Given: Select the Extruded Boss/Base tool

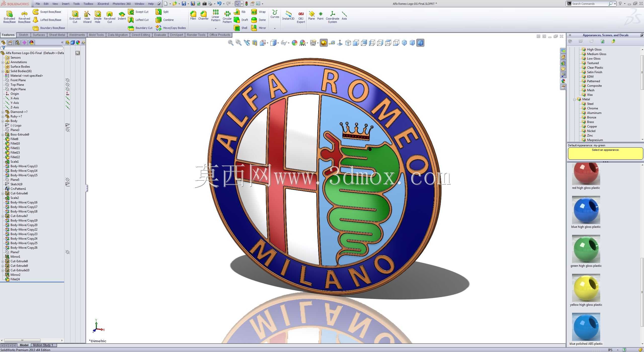Looking at the screenshot, I should coord(9,17).
